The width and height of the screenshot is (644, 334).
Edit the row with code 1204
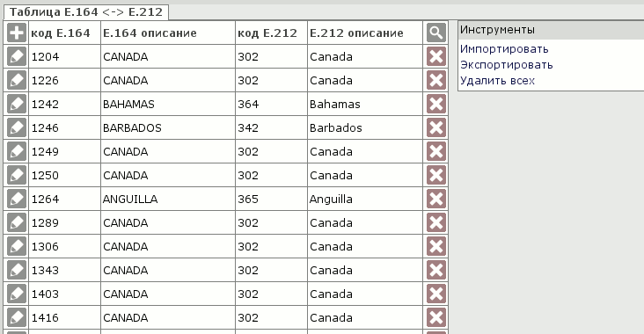[x=17, y=56]
